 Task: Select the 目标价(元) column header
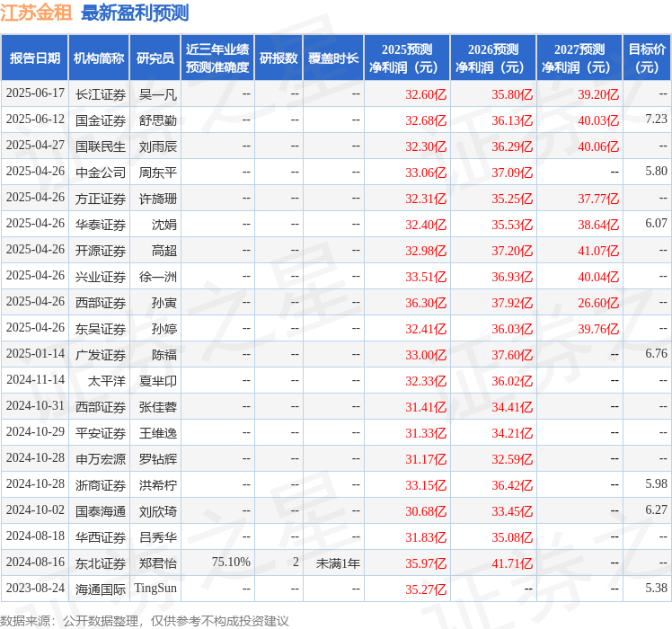(647, 58)
